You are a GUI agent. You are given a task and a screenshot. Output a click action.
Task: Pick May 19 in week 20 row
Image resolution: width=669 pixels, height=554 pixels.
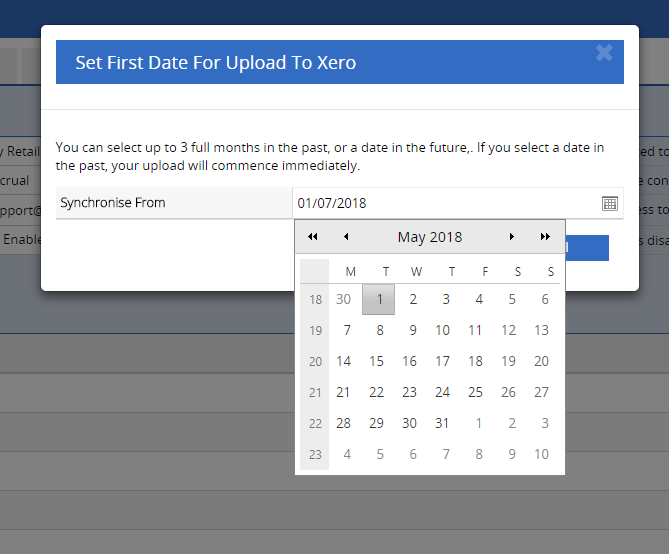click(510, 362)
